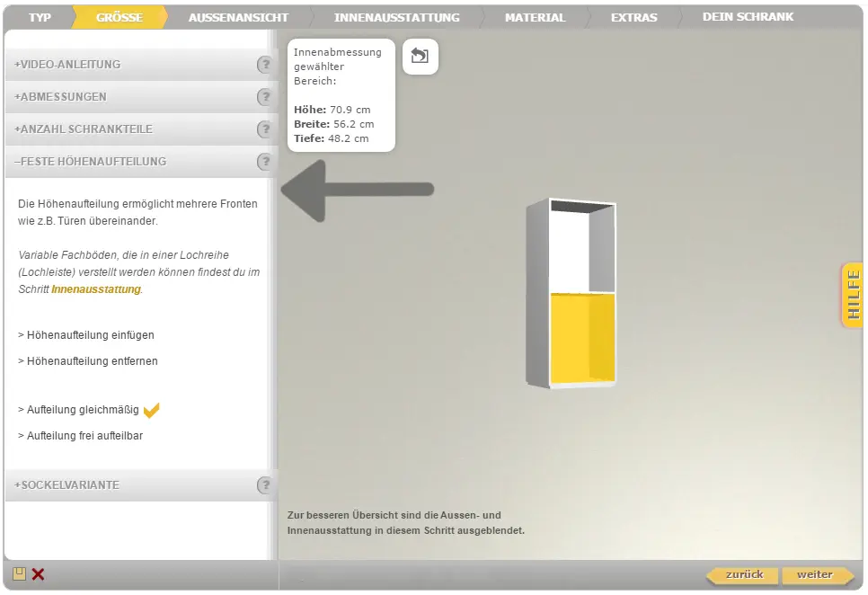The image size is (868, 595).
Task: Open help for Sockelvariante question mark
Action: pos(265,484)
